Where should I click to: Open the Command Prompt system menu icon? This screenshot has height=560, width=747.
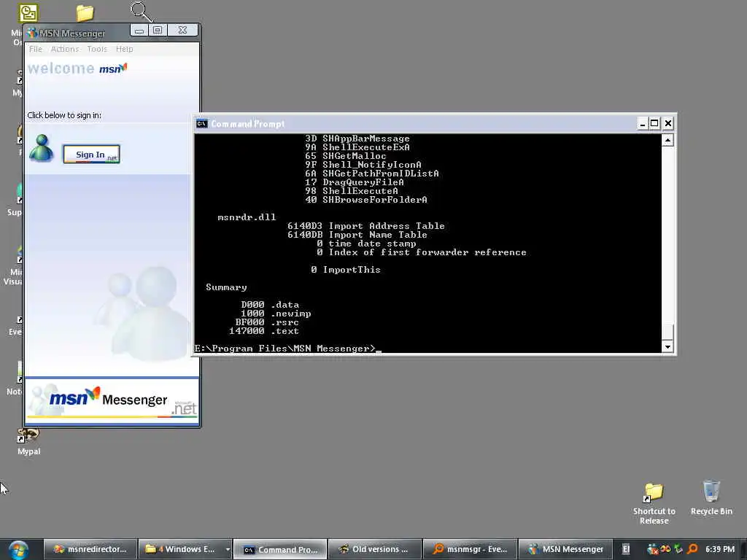(202, 124)
